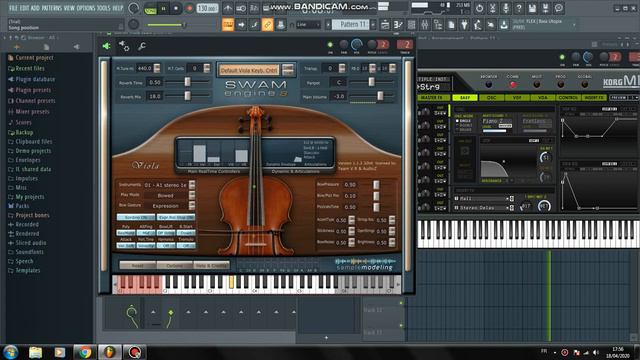Toggle the countdown-before-recording icon
The height and width of the screenshot is (360, 640).
[x=254, y=8]
